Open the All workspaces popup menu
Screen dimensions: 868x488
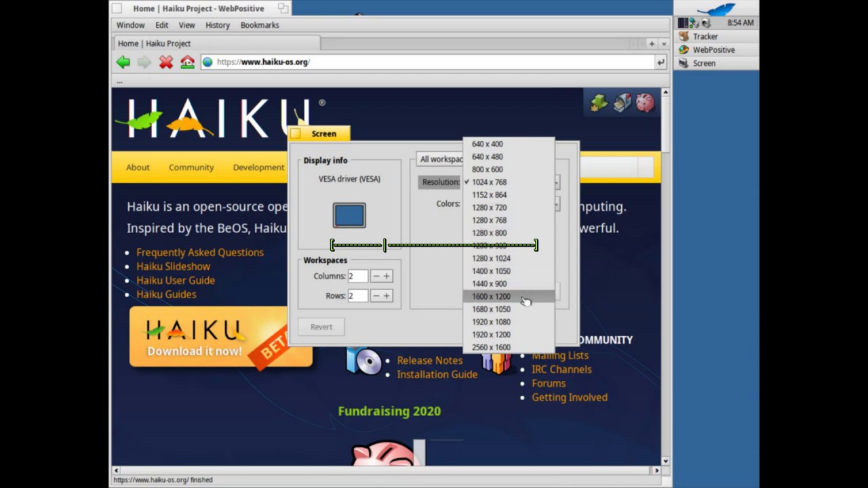(x=440, y=159)
